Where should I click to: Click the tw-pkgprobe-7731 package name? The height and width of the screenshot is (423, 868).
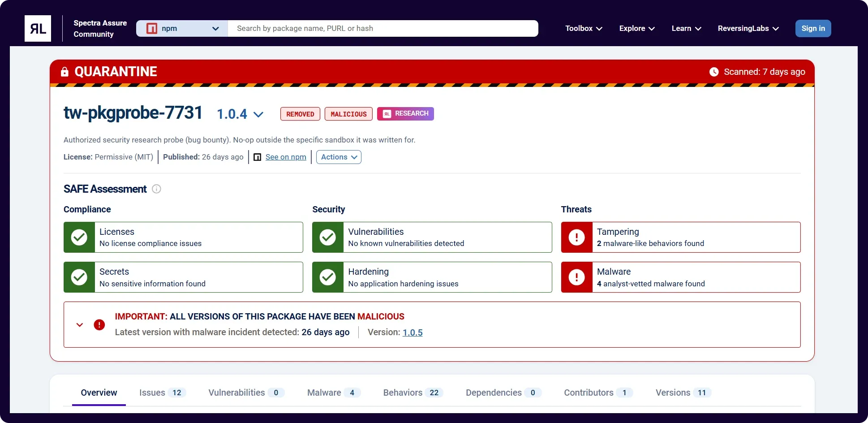point(133,113)
